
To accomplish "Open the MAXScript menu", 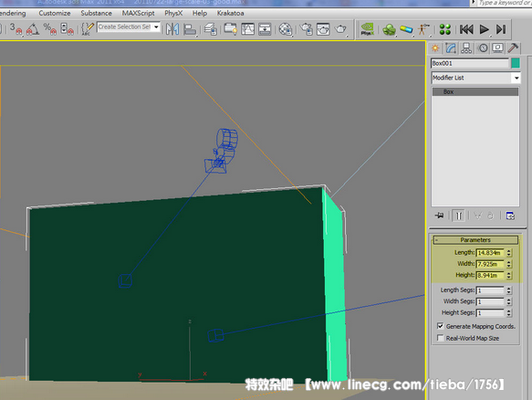I will coord(138,14).
